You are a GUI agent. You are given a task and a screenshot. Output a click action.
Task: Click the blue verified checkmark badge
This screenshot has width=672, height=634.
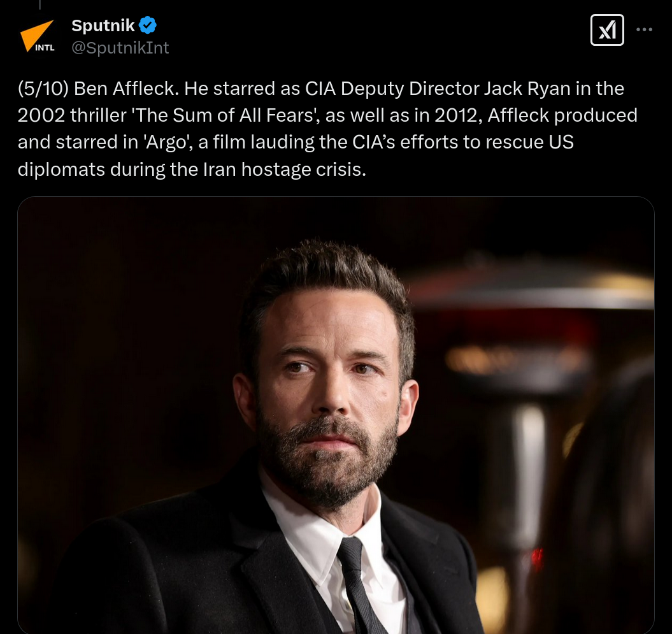pos(148,25)
